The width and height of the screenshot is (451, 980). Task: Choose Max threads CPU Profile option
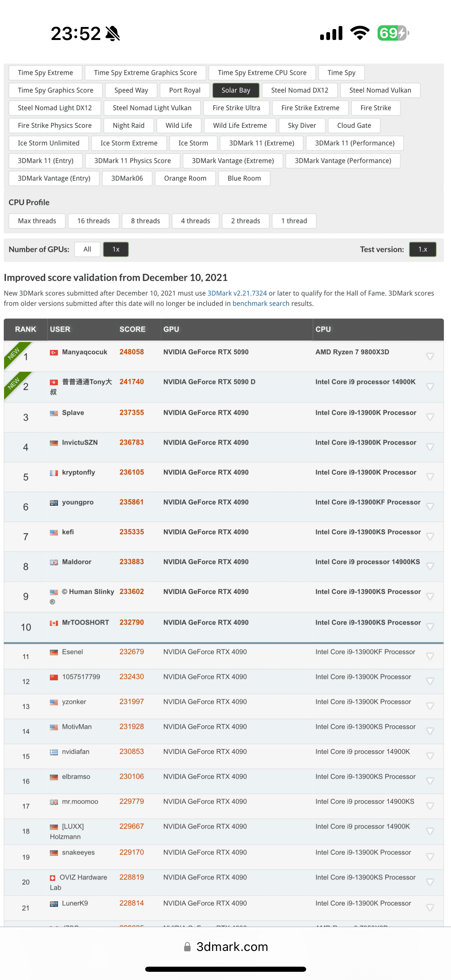(37, 221)
